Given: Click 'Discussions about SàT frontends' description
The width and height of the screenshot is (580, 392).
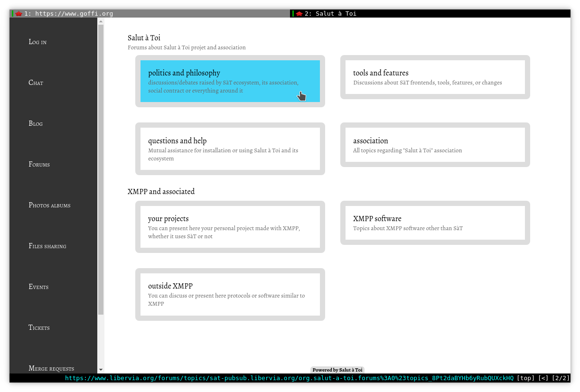Looking at the screenshot, I should 427,83.
